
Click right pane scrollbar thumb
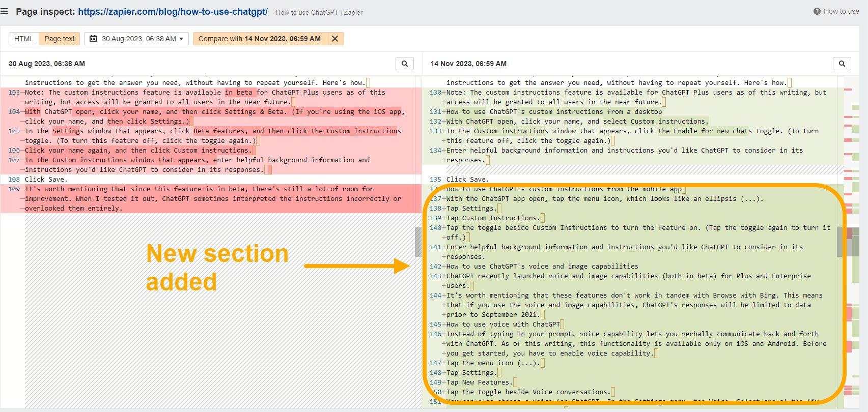[841, 241]
